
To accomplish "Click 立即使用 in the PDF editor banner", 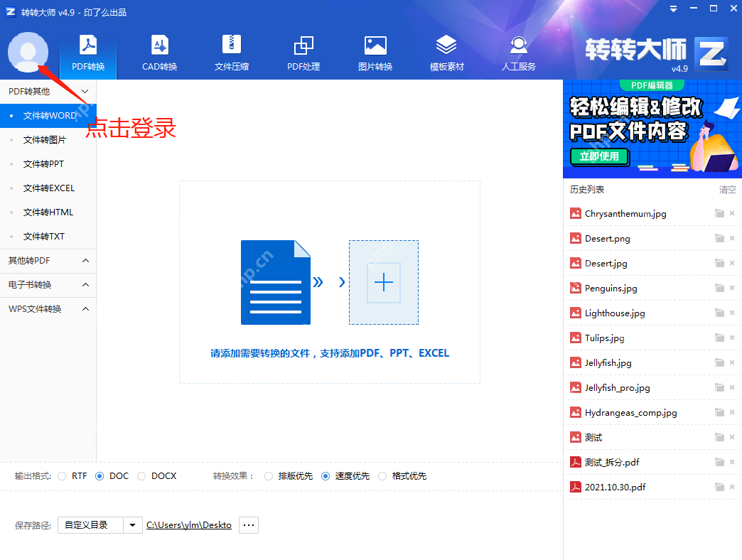I will point(599,157).
